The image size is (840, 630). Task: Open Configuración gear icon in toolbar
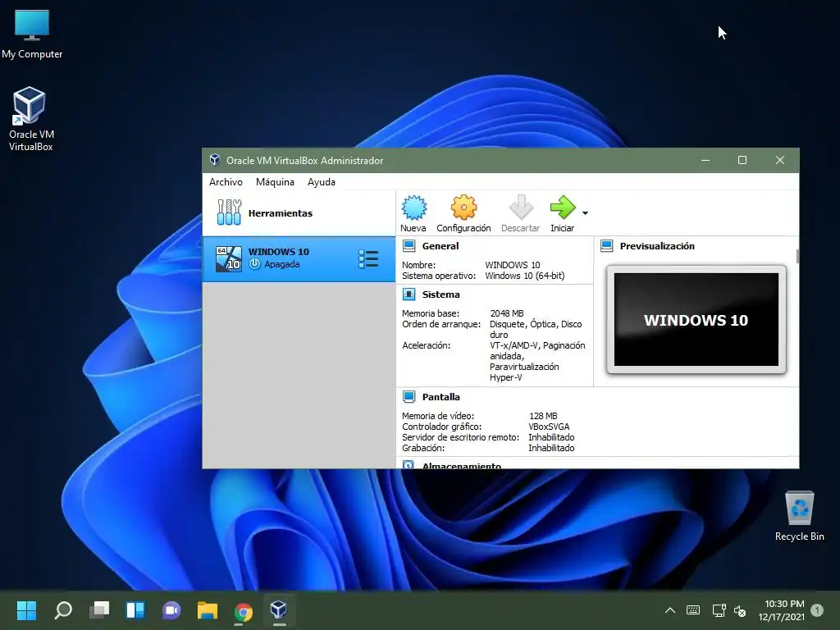coord(463,208)
